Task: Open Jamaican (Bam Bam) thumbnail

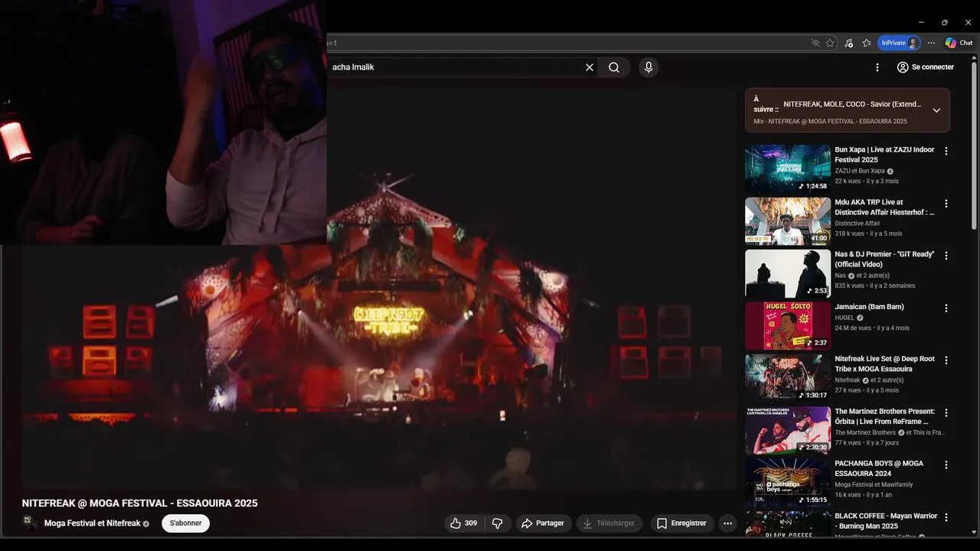Action: (x=788, y=326)
